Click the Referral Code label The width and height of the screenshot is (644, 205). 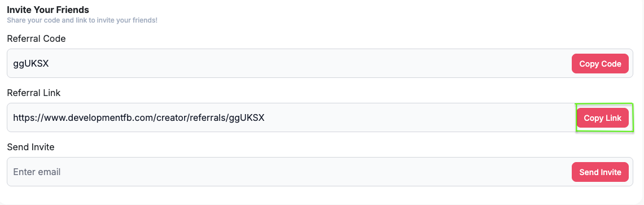[37, 38]
